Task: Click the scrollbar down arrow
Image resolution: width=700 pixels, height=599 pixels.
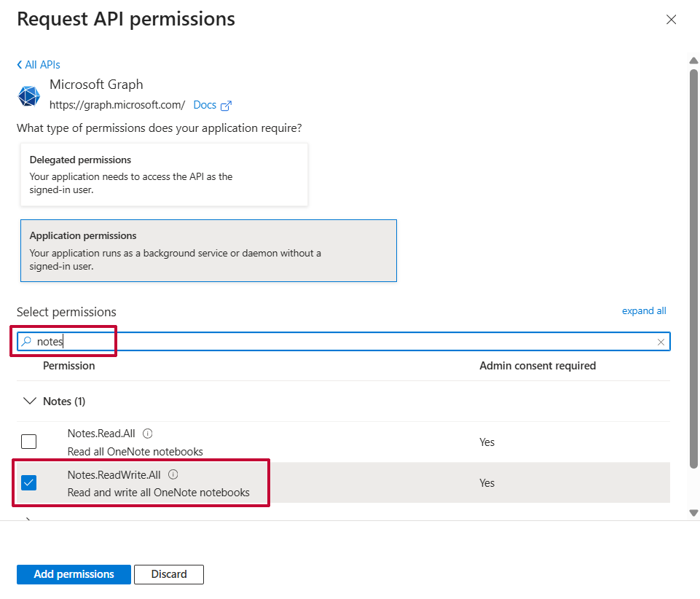Action: [x=693, y=513]
